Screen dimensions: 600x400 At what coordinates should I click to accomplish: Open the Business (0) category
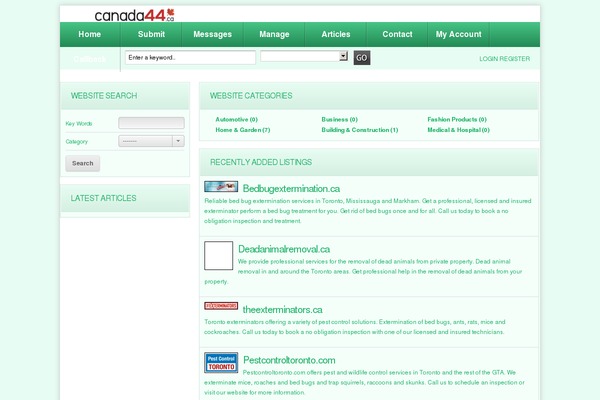tap(339, 119)
